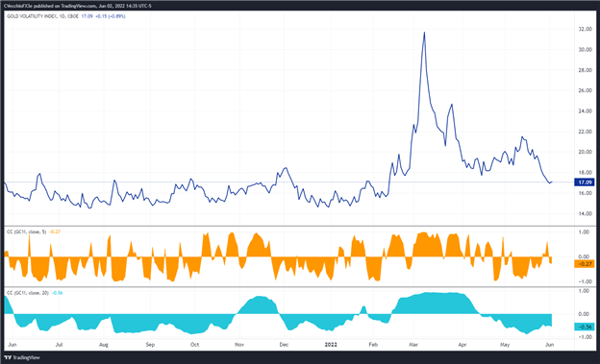Image resolution: width=600 pixels, height=364 pixels.
Task: Click the Jun label at left of time axis
Action: point(12,345)
